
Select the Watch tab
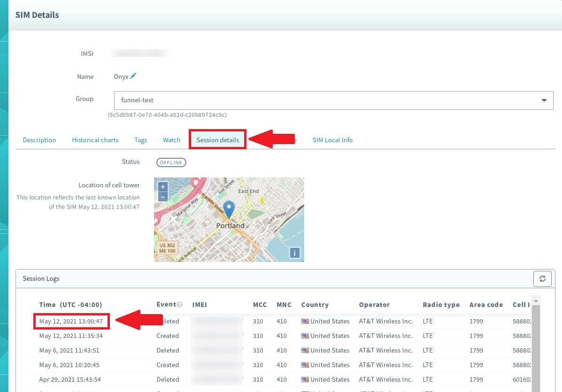171,140
